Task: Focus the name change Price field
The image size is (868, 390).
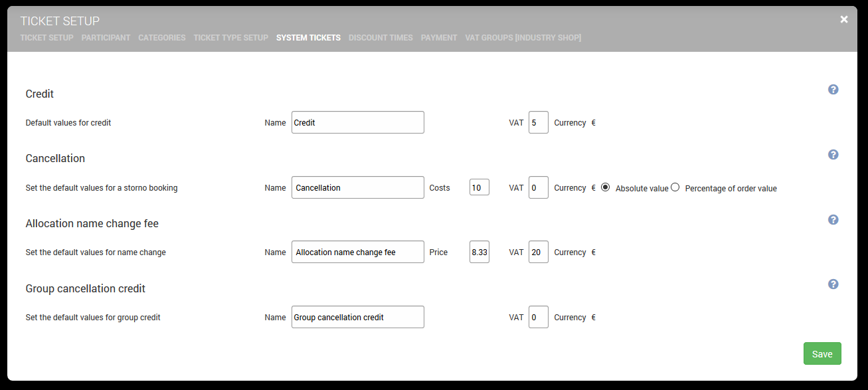Action: pos(479,252)
